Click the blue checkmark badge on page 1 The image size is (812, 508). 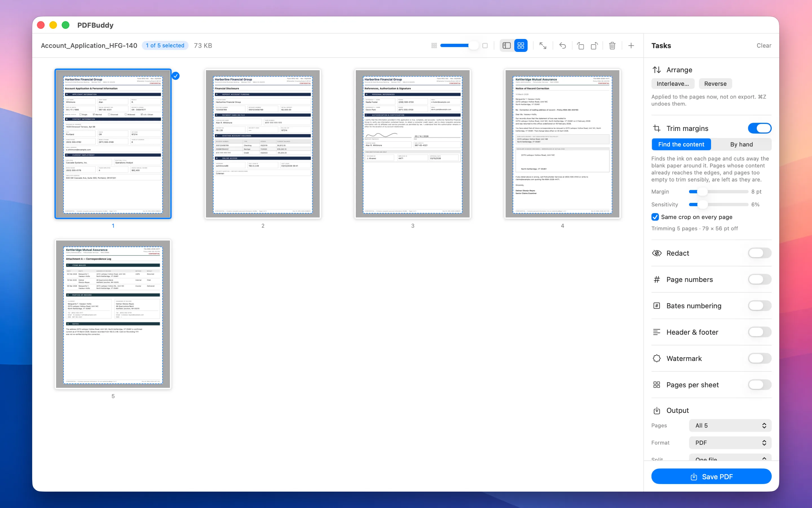click(175, 76)
